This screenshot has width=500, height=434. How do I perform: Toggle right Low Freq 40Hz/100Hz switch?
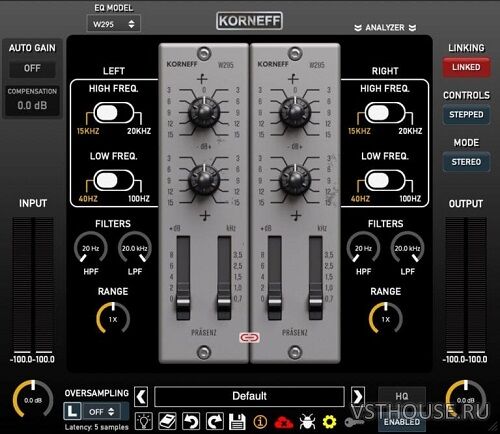[385, 180]
